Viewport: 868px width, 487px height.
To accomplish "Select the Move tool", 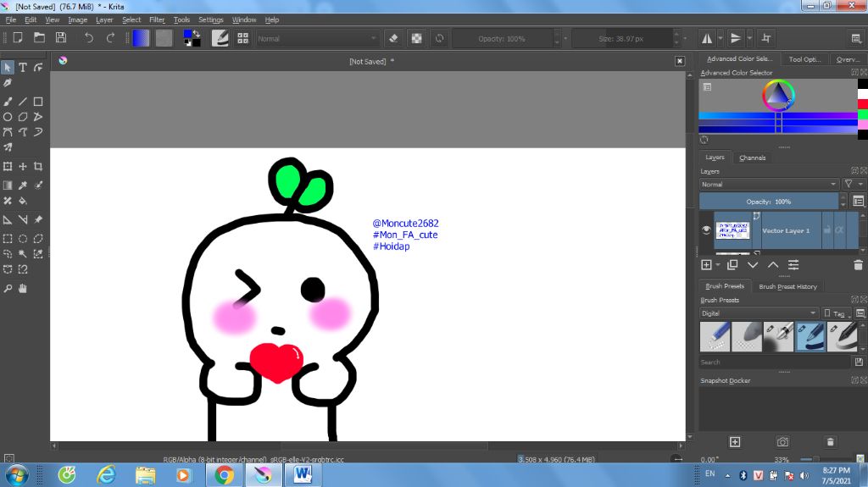I will tap(23, 166).
